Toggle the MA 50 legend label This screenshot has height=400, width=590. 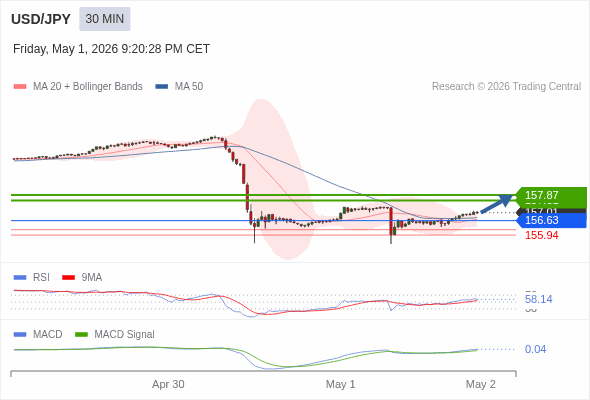coord(189,87)
